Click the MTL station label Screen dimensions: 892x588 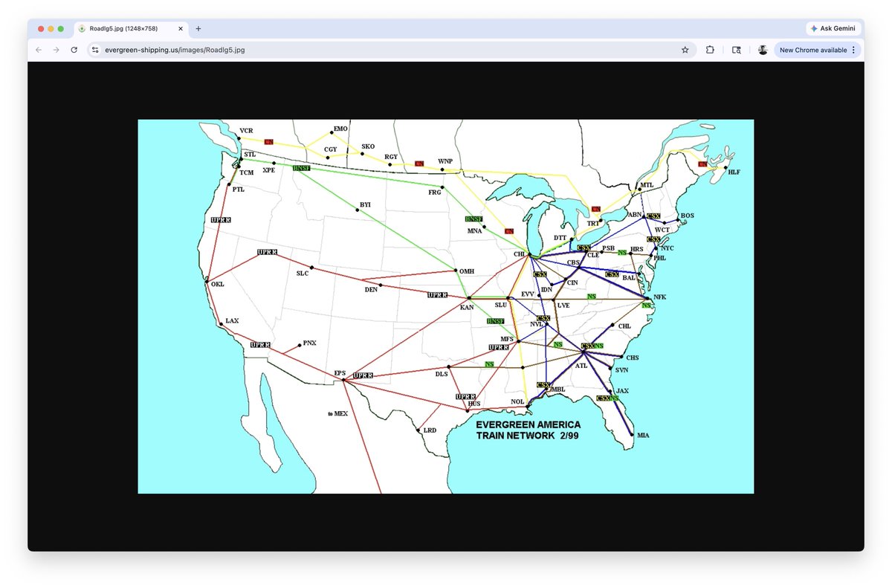(647, 185)
